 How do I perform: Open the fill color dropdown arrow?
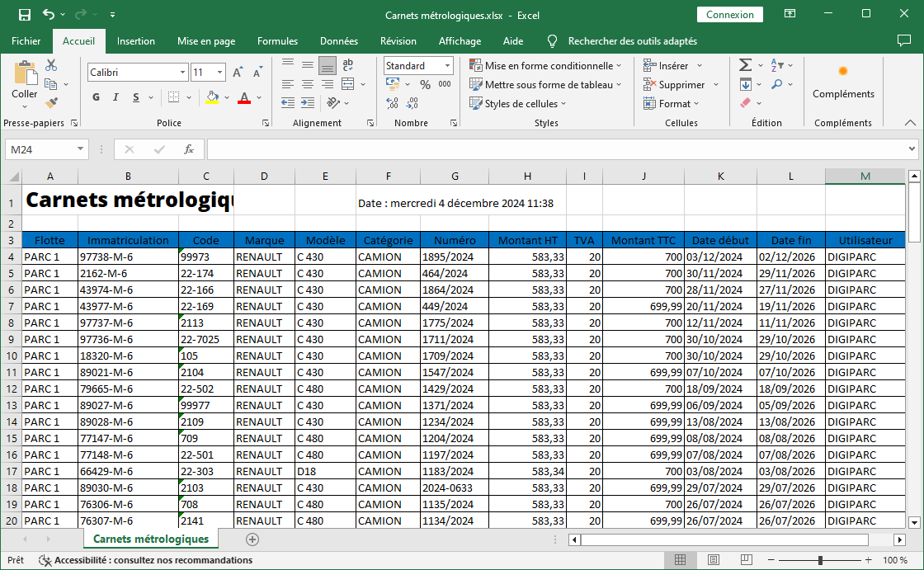(x=227, y=97)
